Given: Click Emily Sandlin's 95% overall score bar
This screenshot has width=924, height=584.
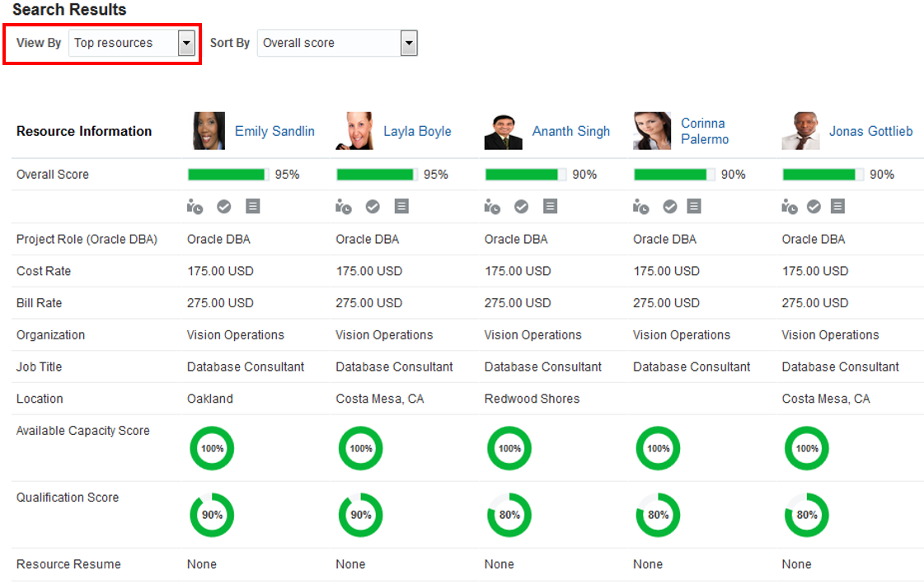Looking at the screenshot, I should click(x=228, y=175).
